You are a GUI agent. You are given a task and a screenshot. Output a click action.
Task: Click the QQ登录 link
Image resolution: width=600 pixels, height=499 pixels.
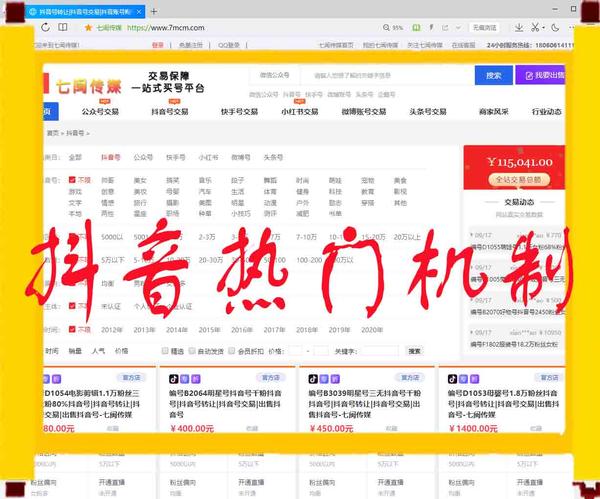[x=229, y=45]
